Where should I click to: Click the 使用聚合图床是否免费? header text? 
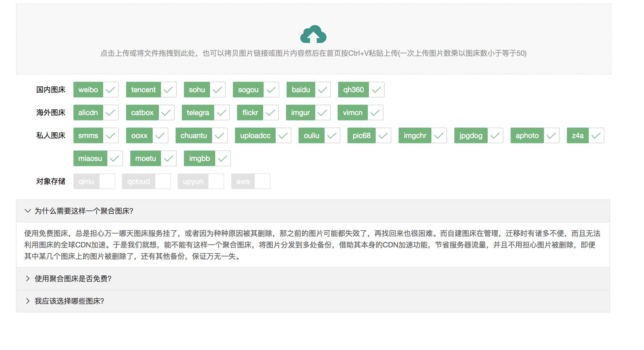[x=73, y=279]
